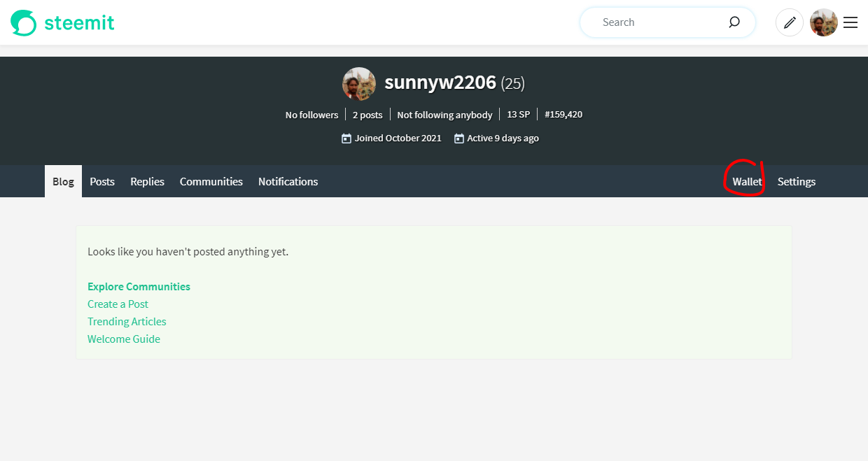Click calendar icon beside Active
868x461 pixels.
click(x=459, y=139)
